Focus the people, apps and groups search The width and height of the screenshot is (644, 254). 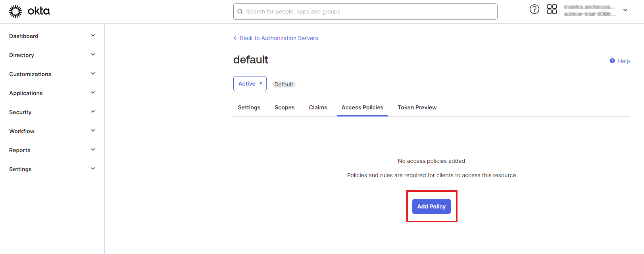coord(369,11)
